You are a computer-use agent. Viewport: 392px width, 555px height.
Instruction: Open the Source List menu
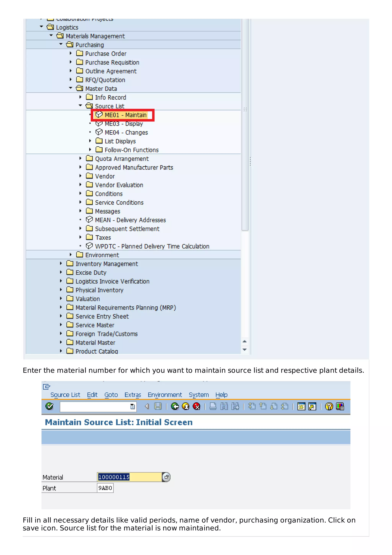[65, 395]
